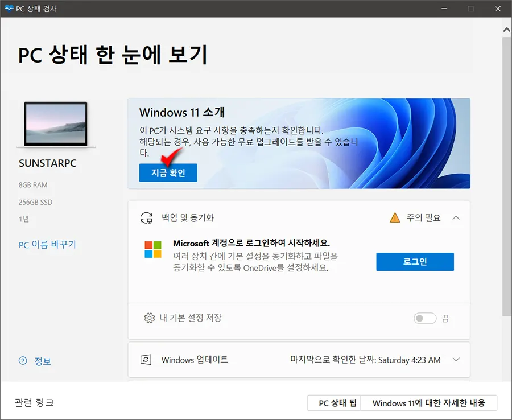Open the PC 상태 팁 link
Screen dimensions: 512x420
(x=334, y=403)
